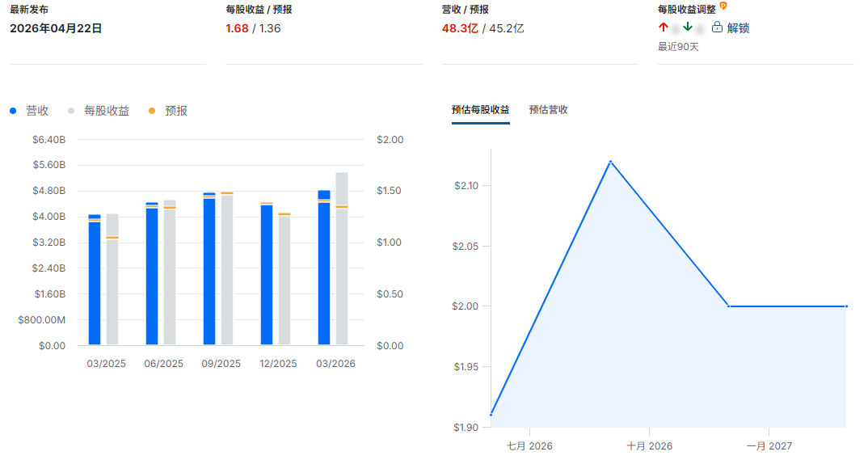Click the $2.00 data point before 一月 2027
Image resolution: width=868 pixels, height=460 pixels.
[x=728, y=306]
